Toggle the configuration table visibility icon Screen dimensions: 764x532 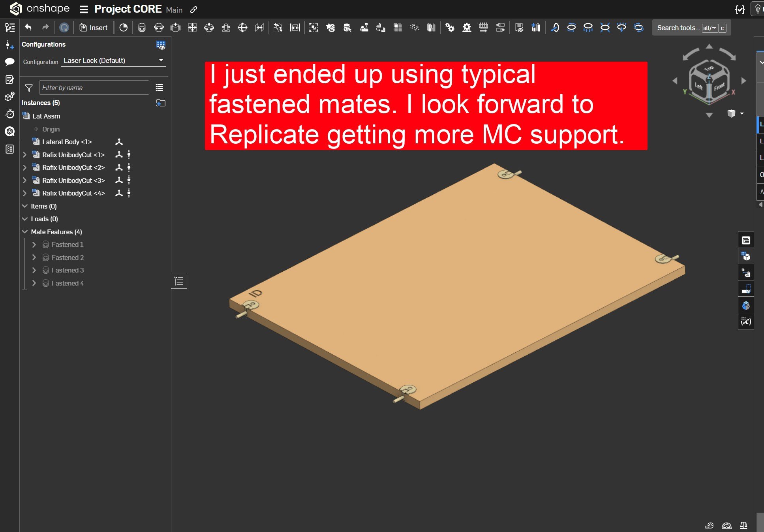(x=161, y=45)
